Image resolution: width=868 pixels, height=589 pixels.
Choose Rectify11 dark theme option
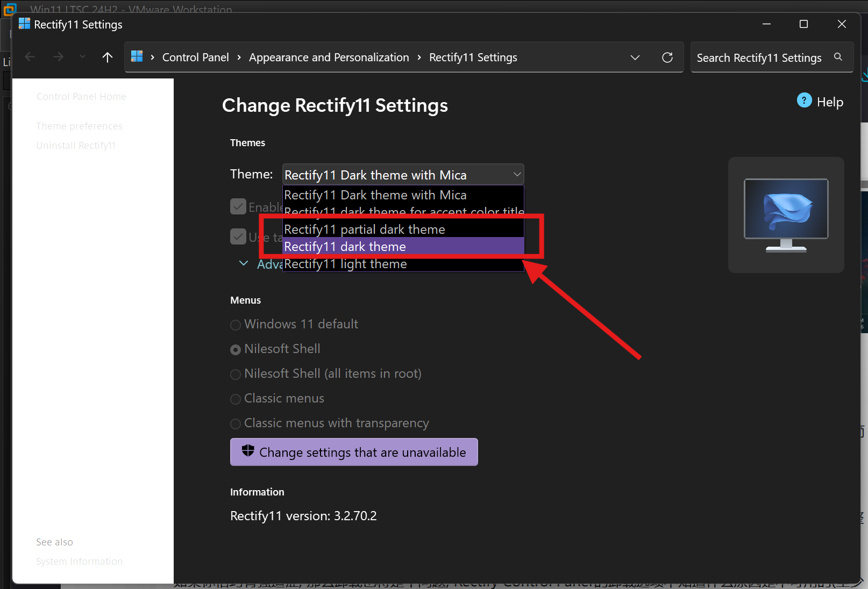403,246
